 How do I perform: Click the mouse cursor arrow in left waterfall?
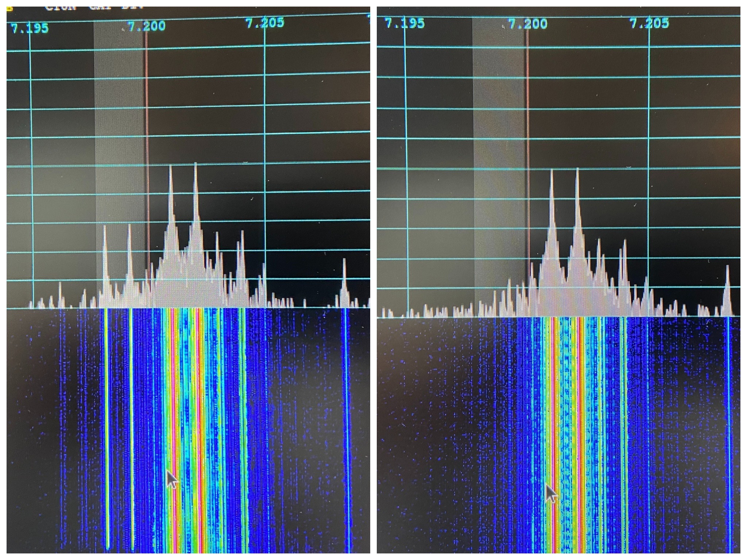[x=172, y=479]
